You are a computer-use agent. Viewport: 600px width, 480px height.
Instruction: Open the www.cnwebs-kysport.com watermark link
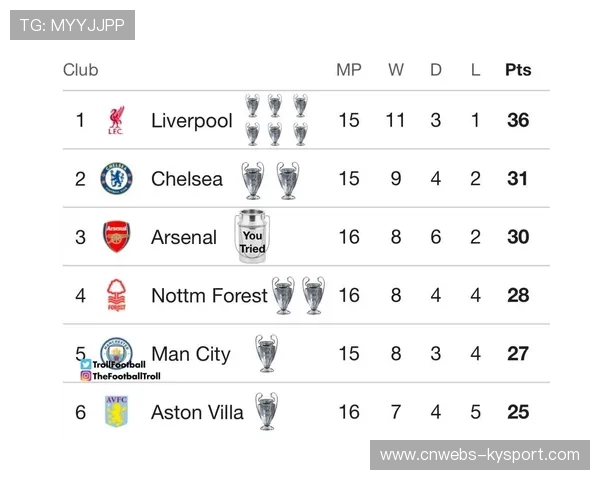tap(480, 455)
